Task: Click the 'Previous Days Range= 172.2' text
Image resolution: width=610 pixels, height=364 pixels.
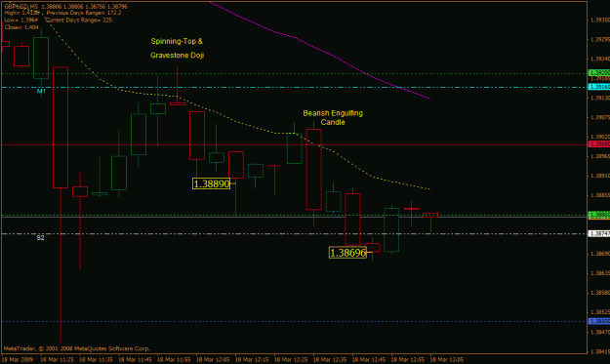Action: [x=84, y=13]
